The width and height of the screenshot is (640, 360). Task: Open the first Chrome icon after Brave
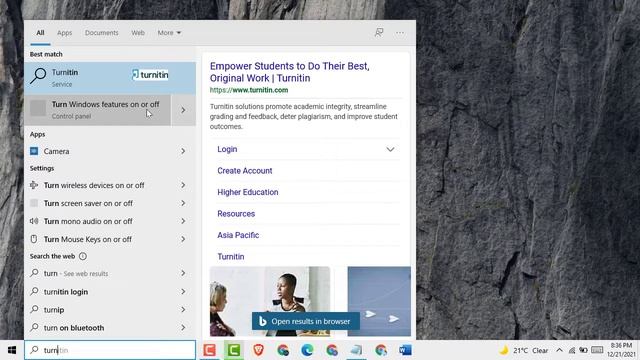point(283,350)
